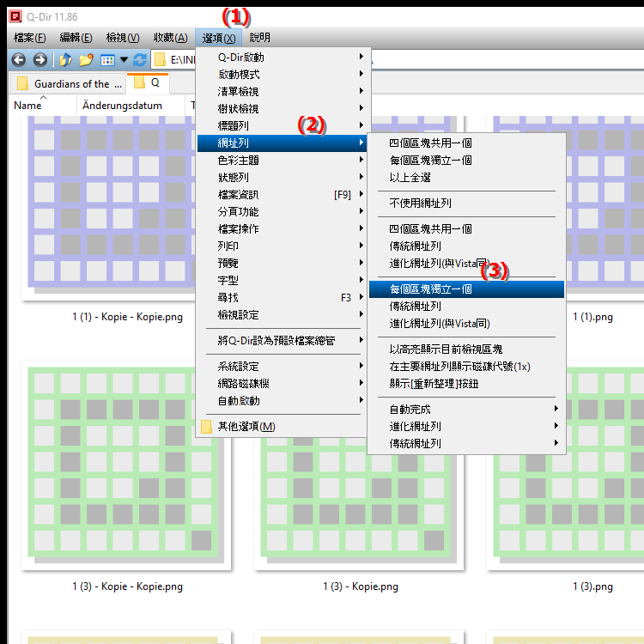Viewport: 644px width, 644px height.
Task: Click the 選項(X) menu
Action: [x=218, y=38]
